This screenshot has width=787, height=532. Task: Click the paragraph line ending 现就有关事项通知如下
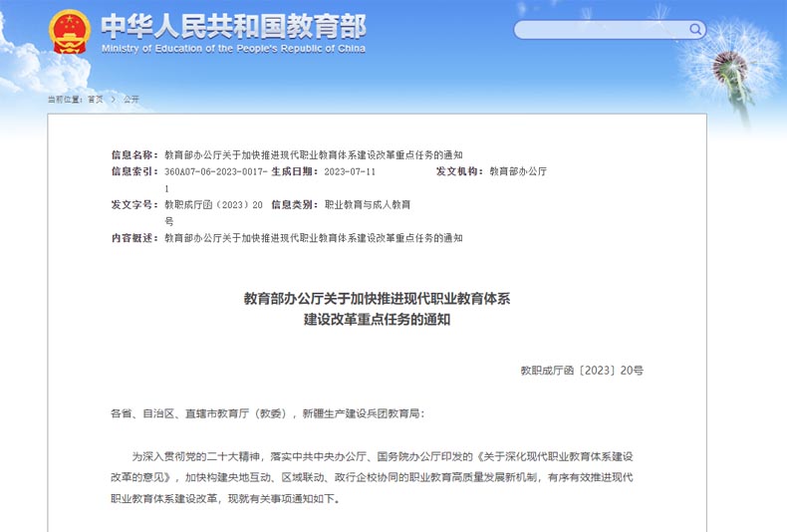(x=225, y=499)
